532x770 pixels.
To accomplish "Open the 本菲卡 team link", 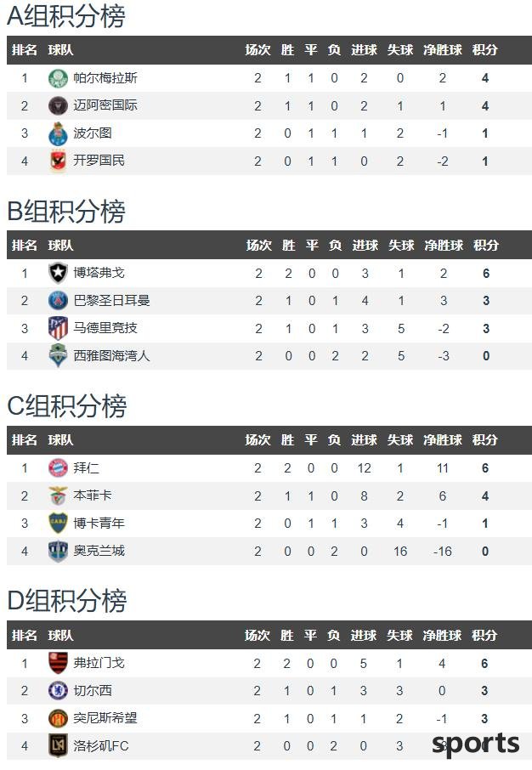I will tap(93, 495).
